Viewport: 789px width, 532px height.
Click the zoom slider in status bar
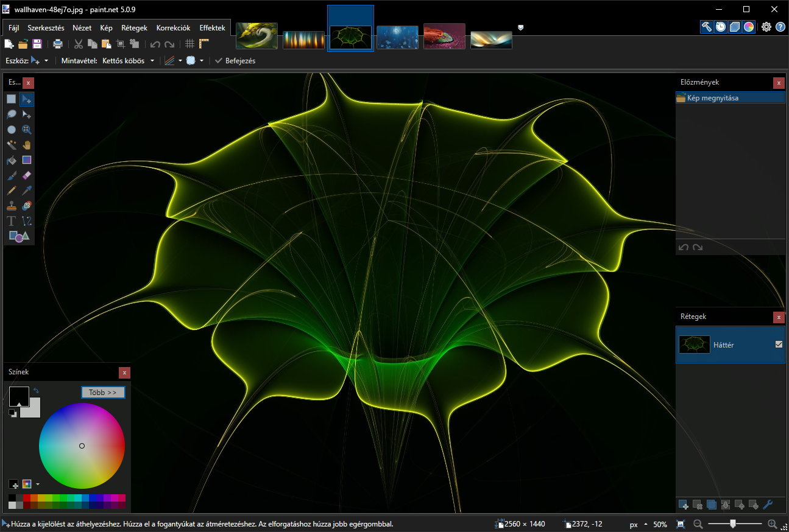(x=733, y=523)
